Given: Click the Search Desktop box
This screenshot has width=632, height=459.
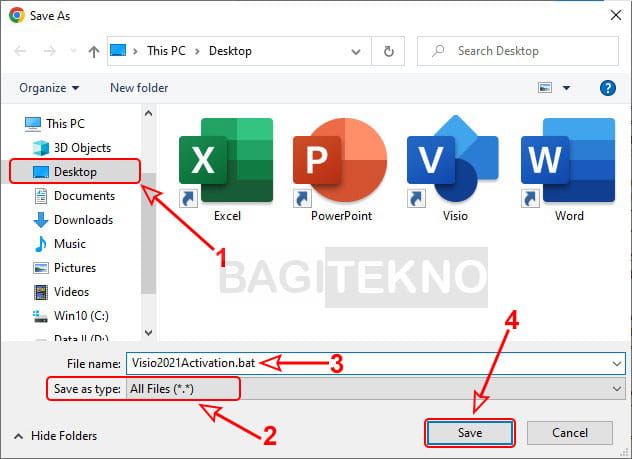Looking at the screenshot, I should pyautogui.click(x=518, y=51).
